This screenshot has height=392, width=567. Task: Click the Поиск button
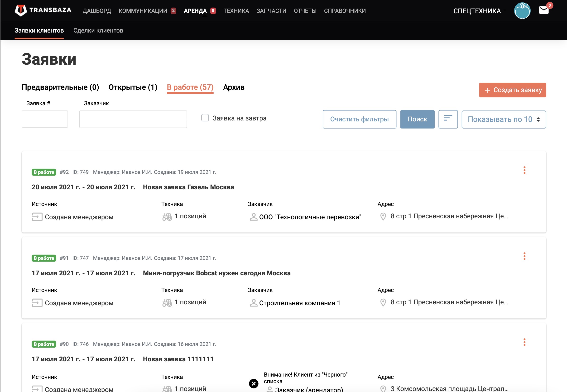417,119
